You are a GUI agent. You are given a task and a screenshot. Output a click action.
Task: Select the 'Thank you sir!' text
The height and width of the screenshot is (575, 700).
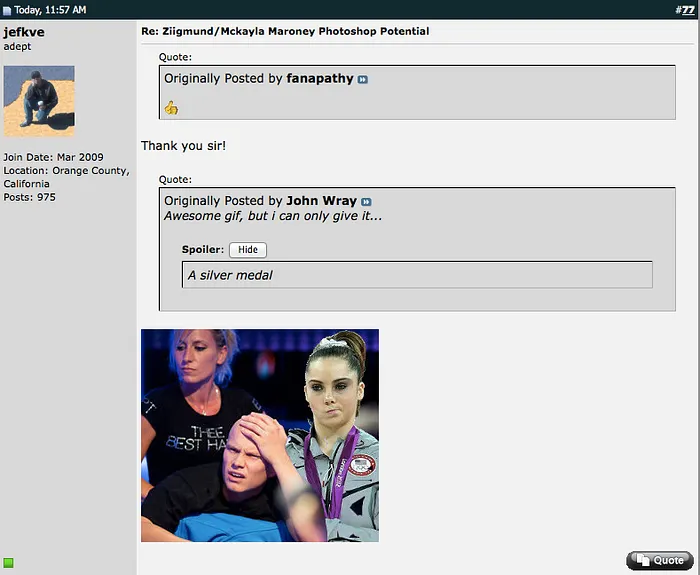pos(183,146)
